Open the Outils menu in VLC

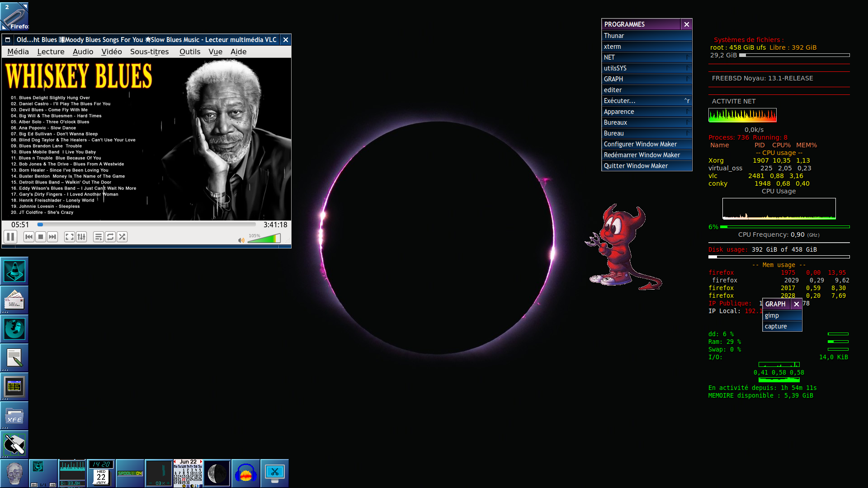tap(190, 52)
